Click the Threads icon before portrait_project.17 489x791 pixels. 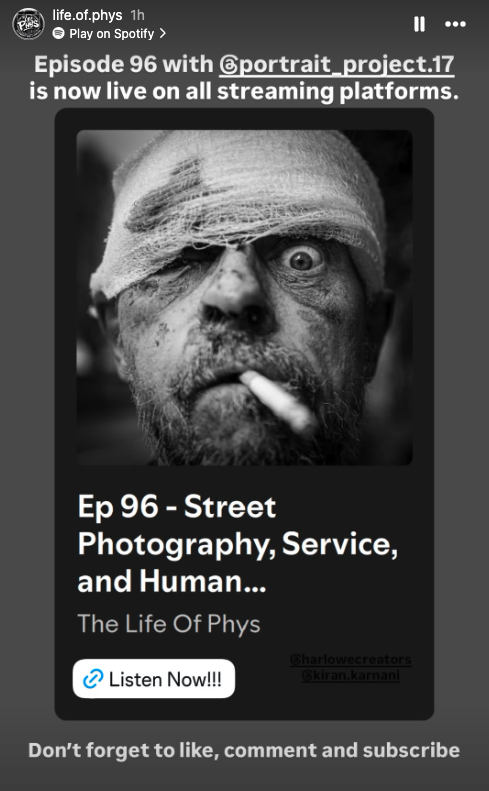tap(228, 65)
